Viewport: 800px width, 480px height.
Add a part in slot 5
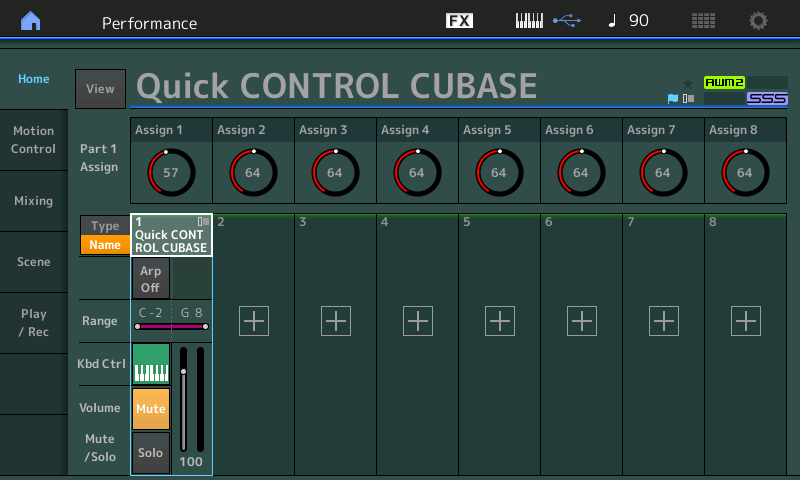(x=500, y=321)
